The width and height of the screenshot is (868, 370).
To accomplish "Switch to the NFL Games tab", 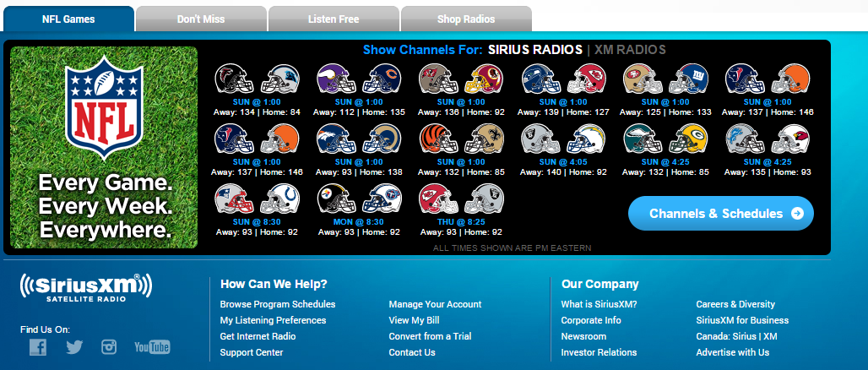I will click(68, 19).
